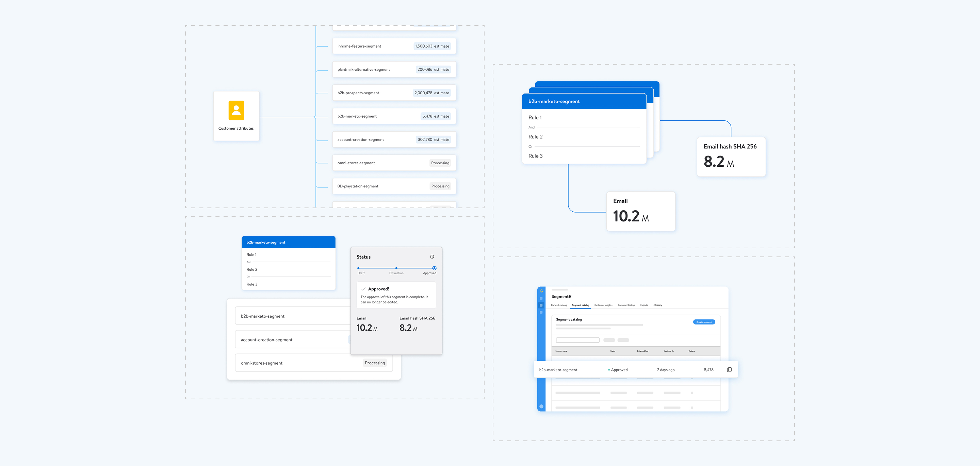The image size is (980, 466).
Task: Click the yellow Customer attributes person icon
Action: click(x=236, y=110)
